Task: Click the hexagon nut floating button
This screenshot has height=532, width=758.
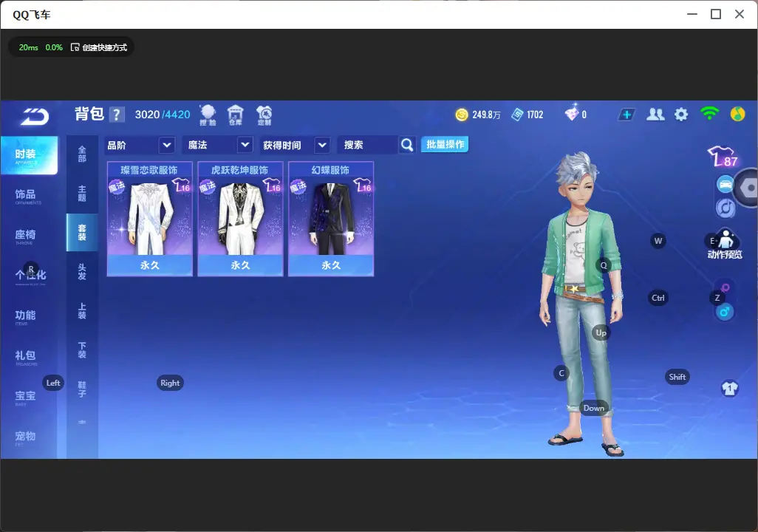Action: coord(748,188)
